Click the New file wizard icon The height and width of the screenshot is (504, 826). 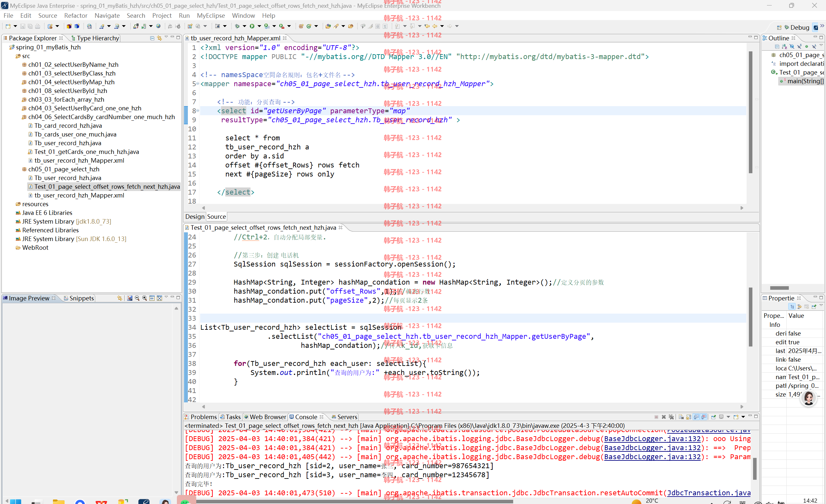pos(8,26)
